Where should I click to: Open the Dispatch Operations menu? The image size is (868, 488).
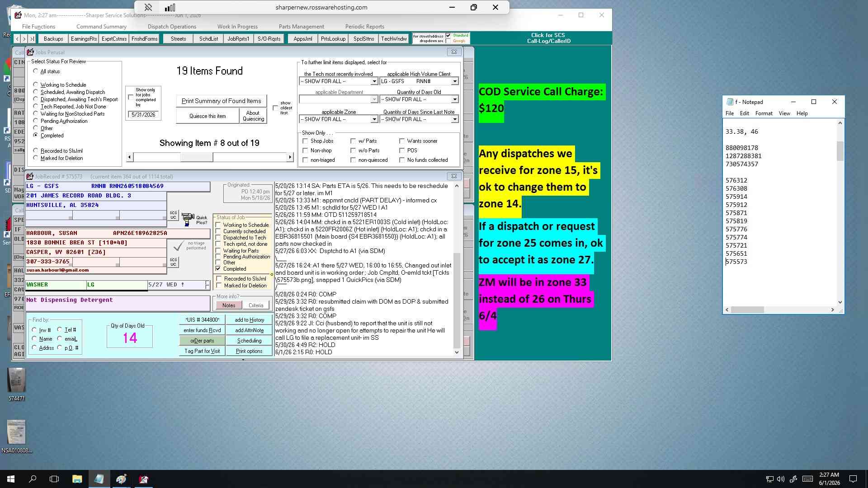coord(172,26)
